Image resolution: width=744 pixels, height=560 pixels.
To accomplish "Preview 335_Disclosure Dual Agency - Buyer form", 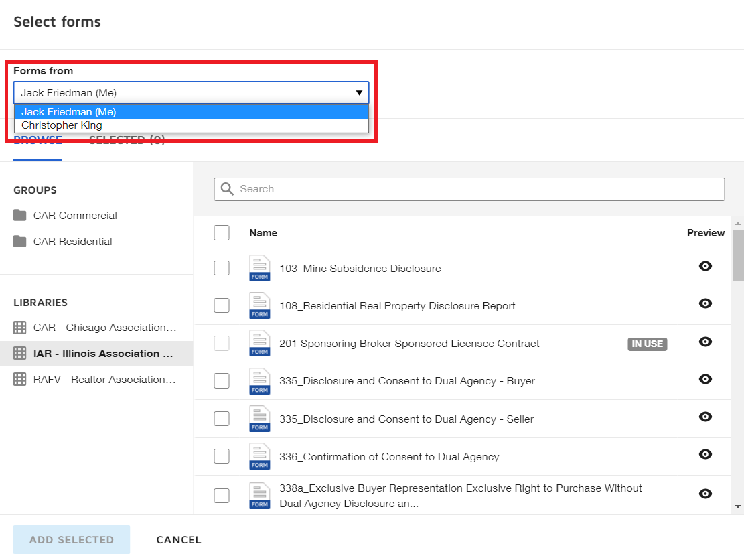I will click(704, 379).
